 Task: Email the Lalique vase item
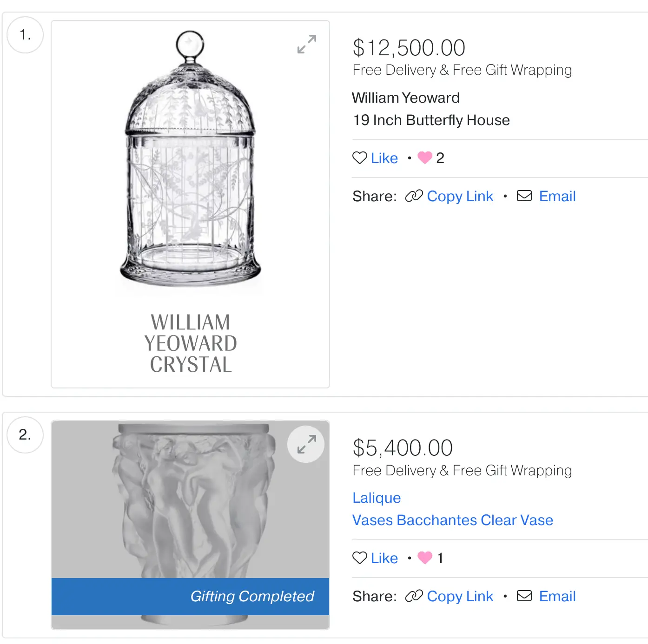click(557, 596)
